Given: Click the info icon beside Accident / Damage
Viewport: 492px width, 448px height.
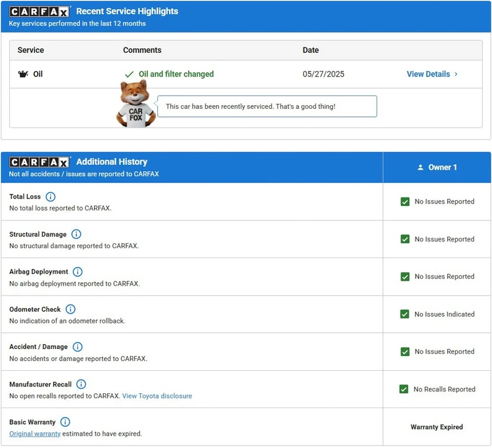Looking at the screenshot, I should [78, 347].
